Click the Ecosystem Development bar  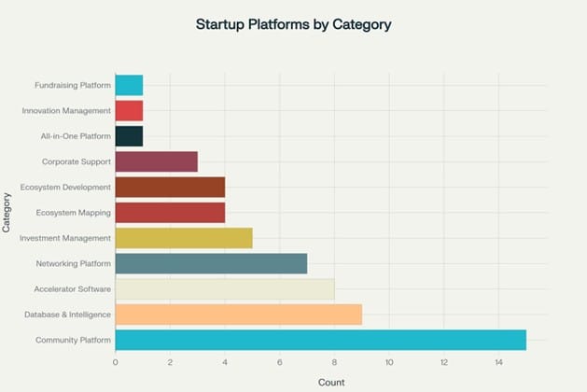pyautogui.click(x=170, y=188)
